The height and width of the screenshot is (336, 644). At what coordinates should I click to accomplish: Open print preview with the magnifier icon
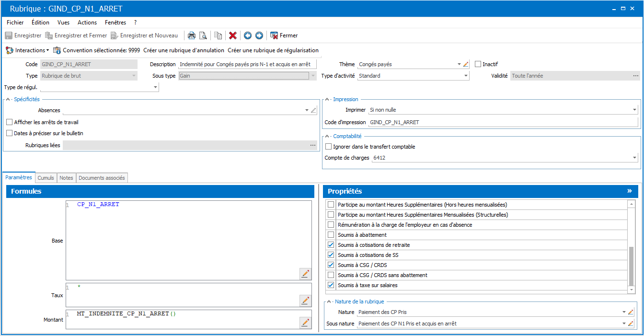tap(203, 35)
